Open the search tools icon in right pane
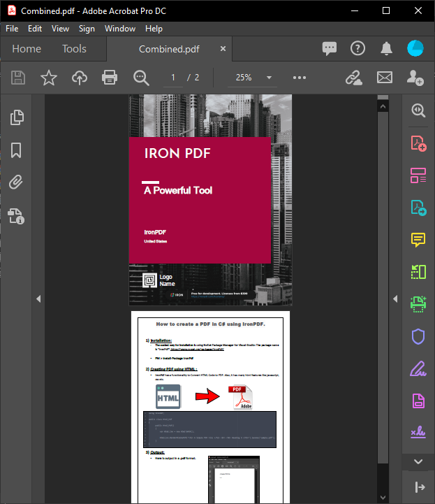435x504 pixels. tap(418, 110)
